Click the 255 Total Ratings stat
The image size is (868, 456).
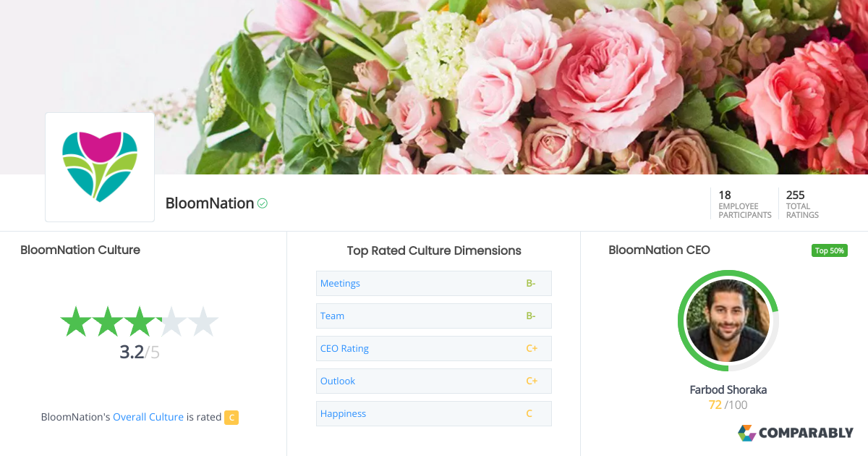coord(801,203)
